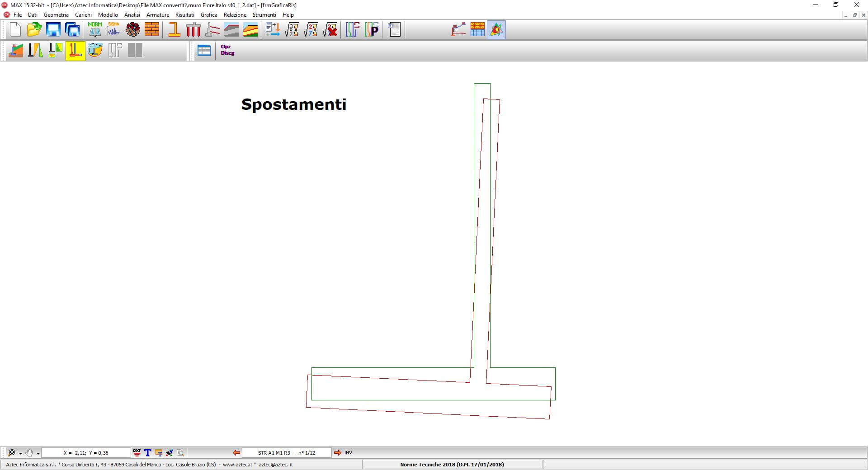Click the blue T text tool icon
The width and height of the screenshot is (868, 470).
click(x=147, y=452)
